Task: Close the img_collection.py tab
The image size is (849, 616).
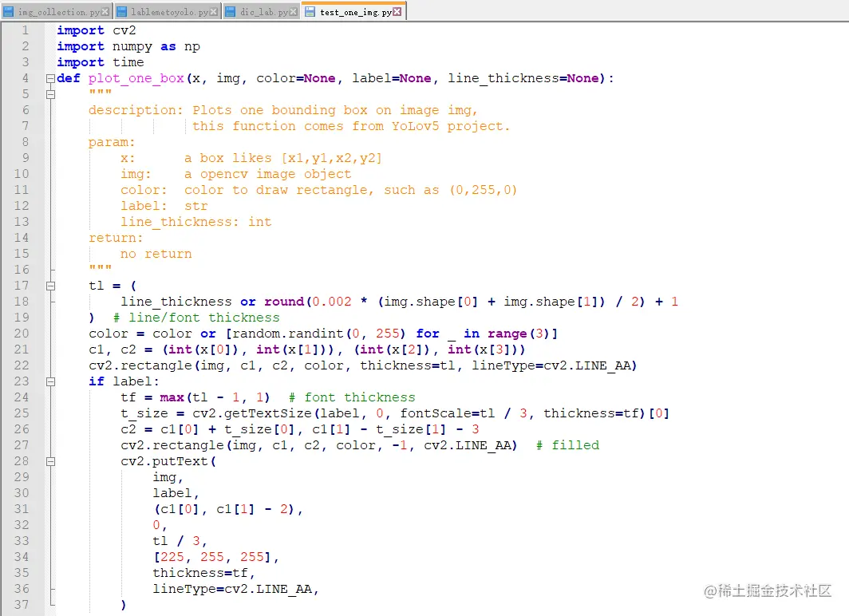Action: 105,12
